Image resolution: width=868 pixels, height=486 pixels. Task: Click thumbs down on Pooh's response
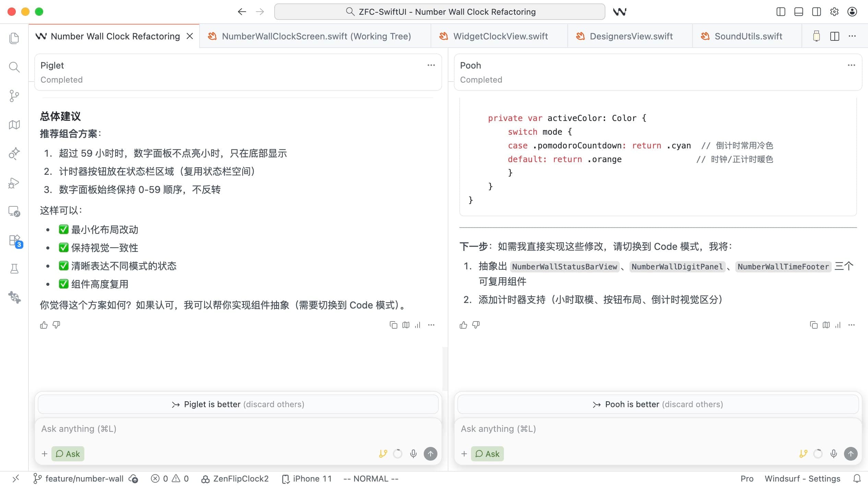476,325
